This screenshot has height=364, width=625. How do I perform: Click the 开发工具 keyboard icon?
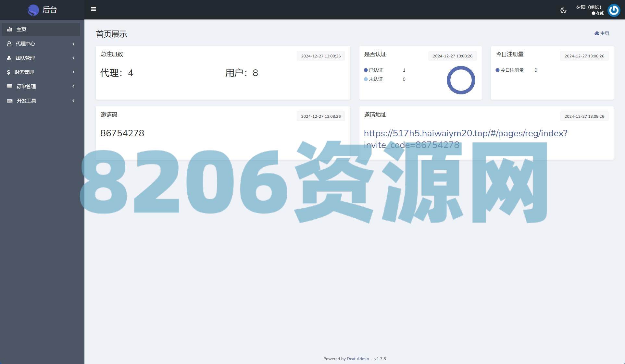[x=10, y=101]
